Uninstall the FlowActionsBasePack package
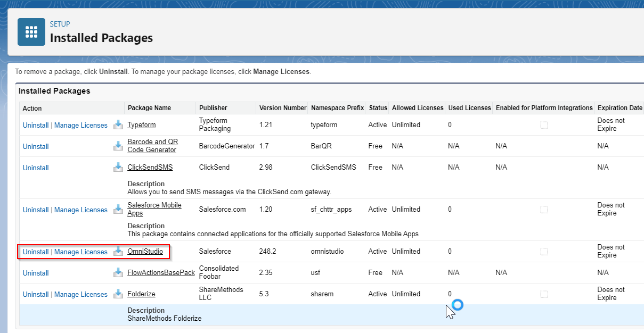Screen dimensions: 644x333 click(x=35, y=272)
